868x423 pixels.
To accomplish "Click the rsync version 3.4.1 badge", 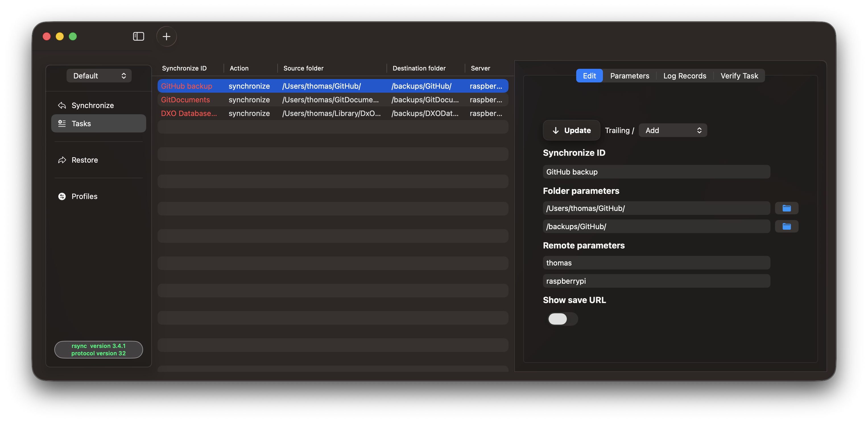I will tap(98, 350).
